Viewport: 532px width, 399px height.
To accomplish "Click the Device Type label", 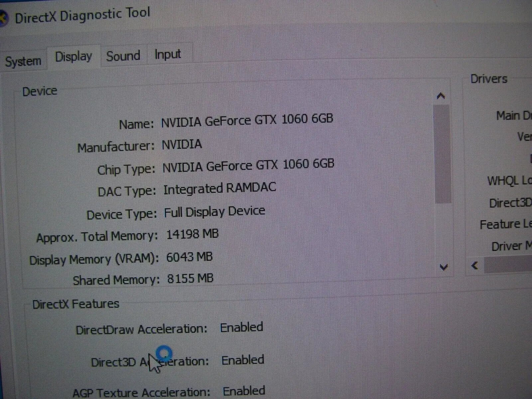I will [x=121, y=215].
